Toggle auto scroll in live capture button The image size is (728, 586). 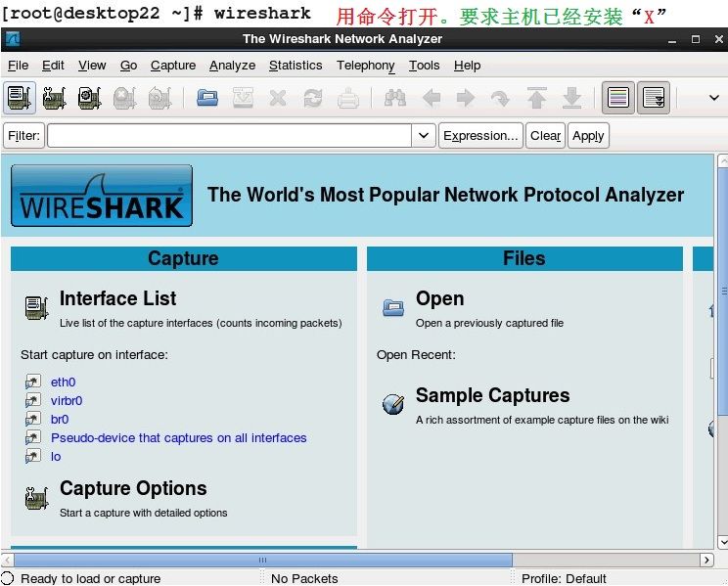coord(654,98)
